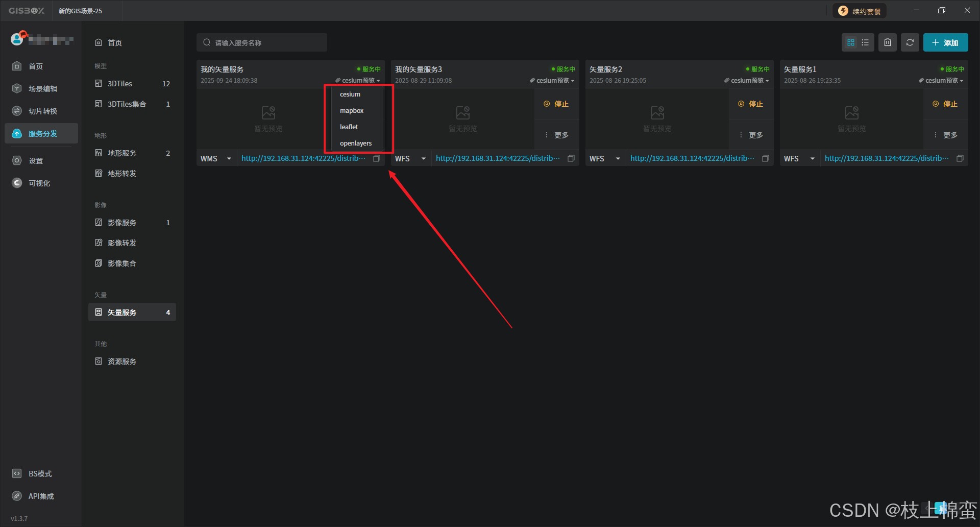Click the 添加 button to add a service
The image size is (980, 527).
(946, 42)
